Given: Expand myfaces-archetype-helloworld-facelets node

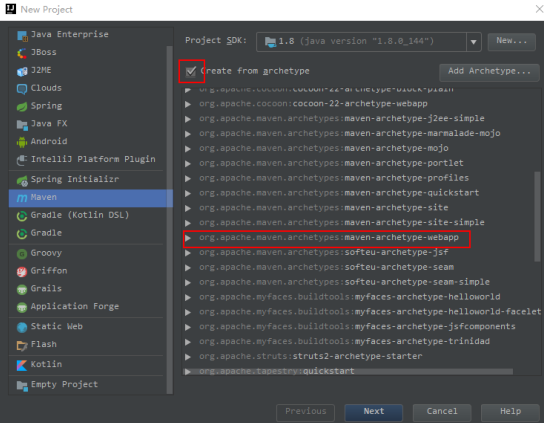Looking at the screenshot, I should point(188,312).
